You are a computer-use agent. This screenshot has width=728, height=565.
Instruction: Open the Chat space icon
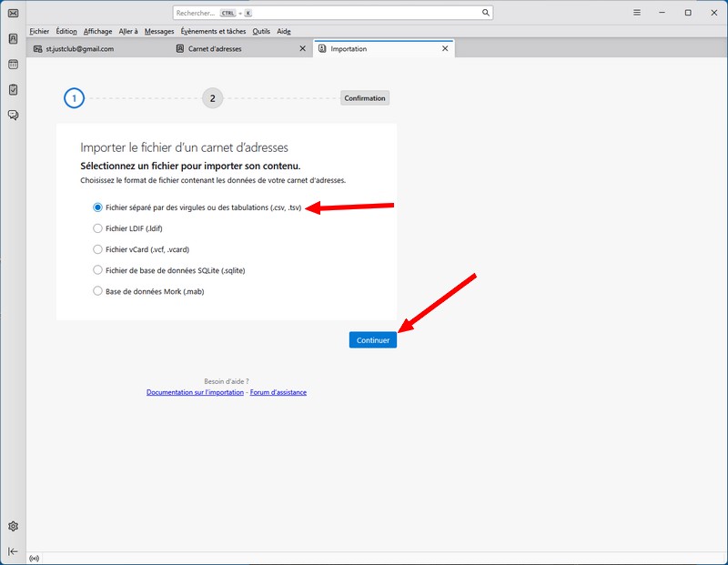tap(13, 115)
